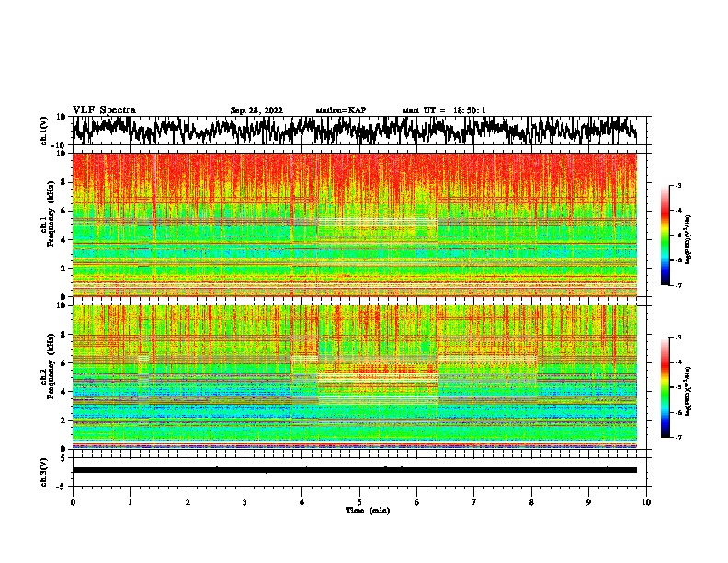Click the "4" kHz tick on ch.1 frequency axis

click(63, 240)
